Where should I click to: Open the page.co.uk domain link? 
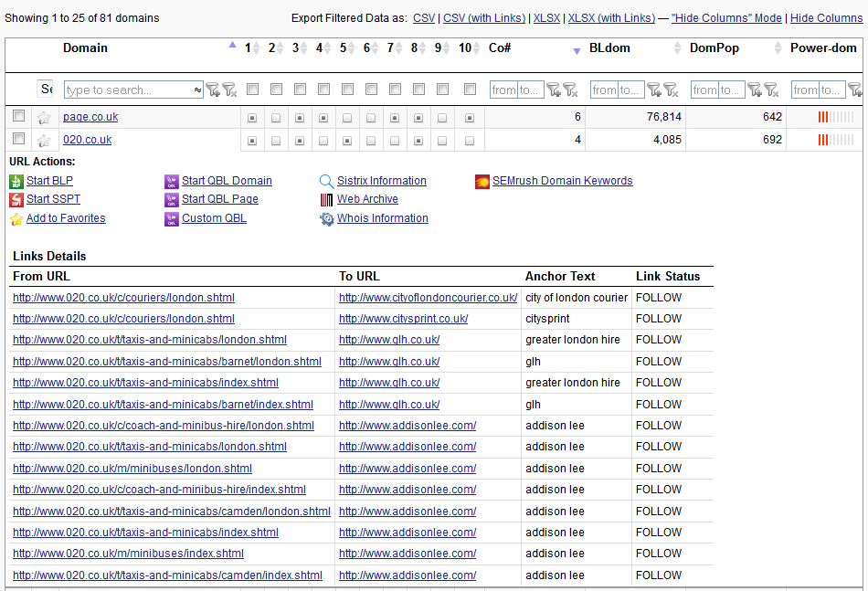point(90,117)
